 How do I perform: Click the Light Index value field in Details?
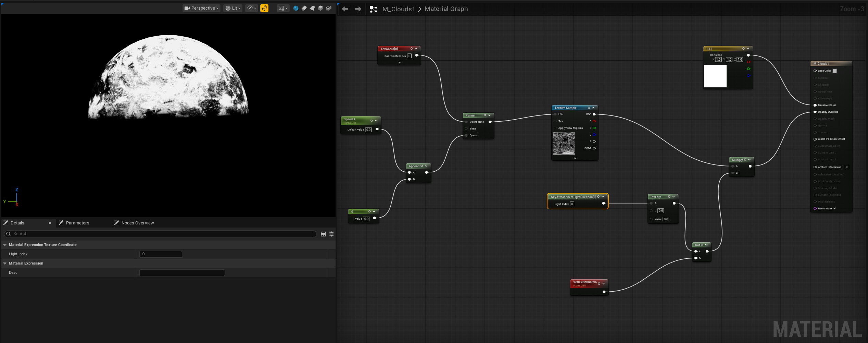(x=161, y=254)
